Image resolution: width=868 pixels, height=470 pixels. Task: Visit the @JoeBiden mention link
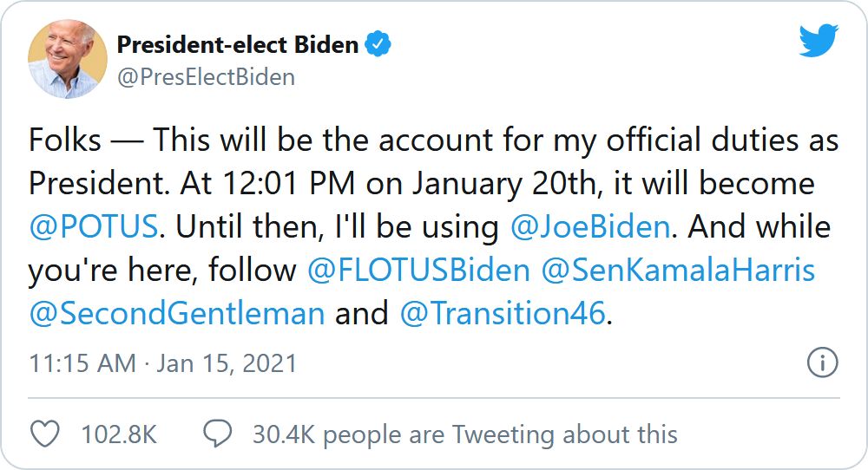pyautogui.click(x=589, y=227)
